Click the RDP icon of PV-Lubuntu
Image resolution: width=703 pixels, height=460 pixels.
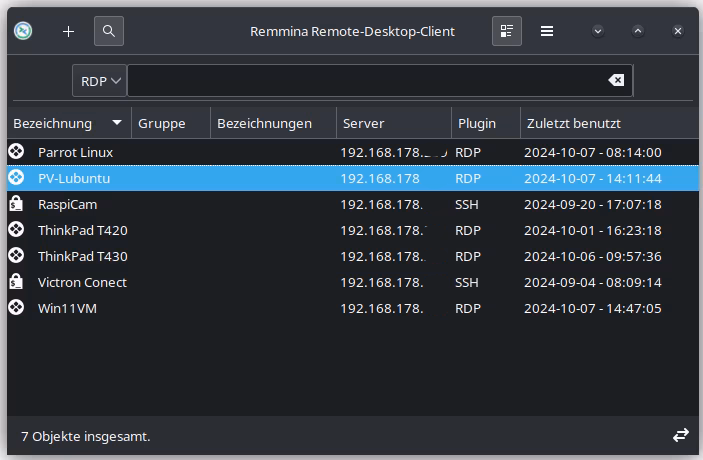click(16, 178)
